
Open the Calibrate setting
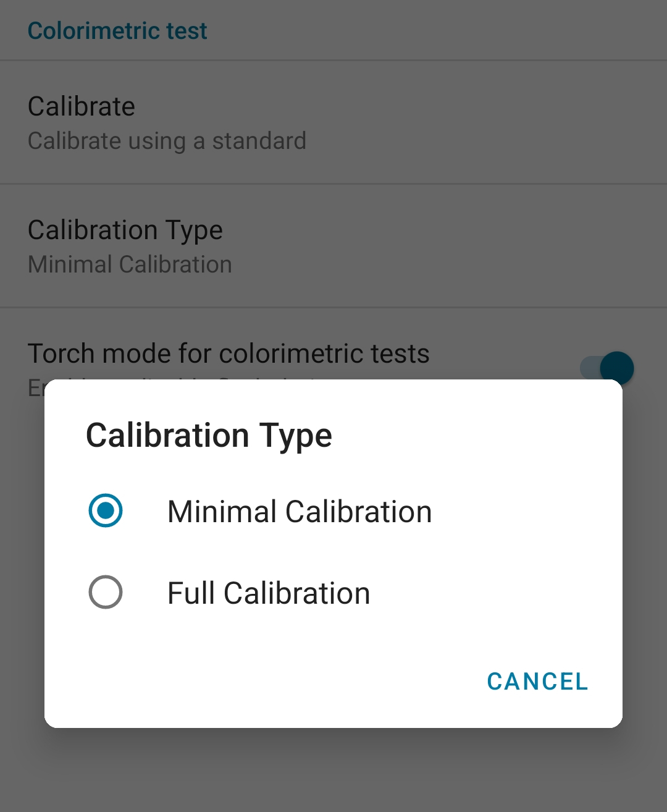tap(333, 122)
